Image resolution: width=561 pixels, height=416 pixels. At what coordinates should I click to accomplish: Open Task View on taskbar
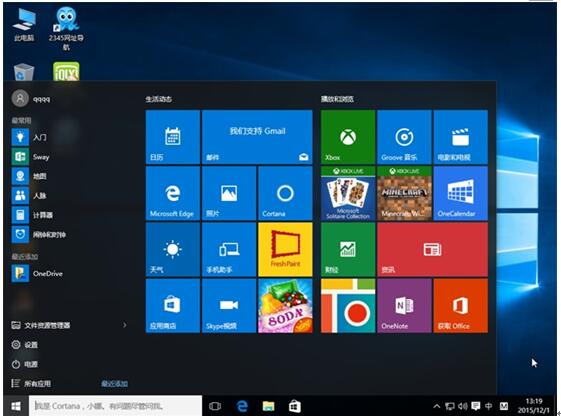215,406
